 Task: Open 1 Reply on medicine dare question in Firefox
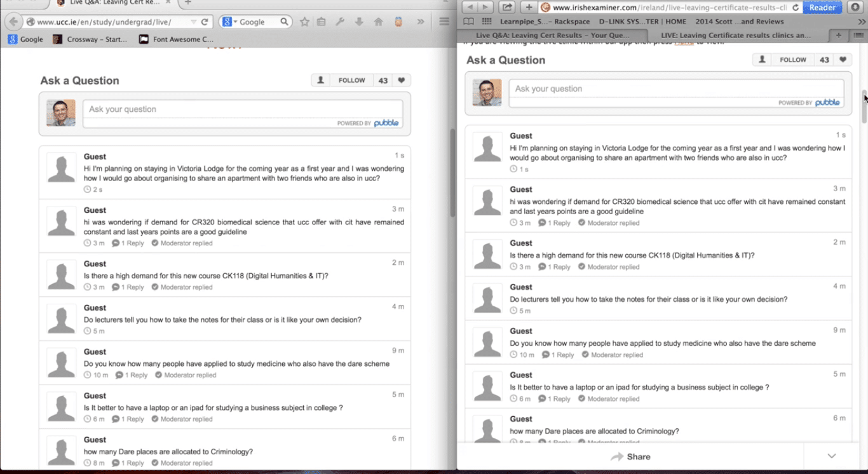(x=132, y=375)
